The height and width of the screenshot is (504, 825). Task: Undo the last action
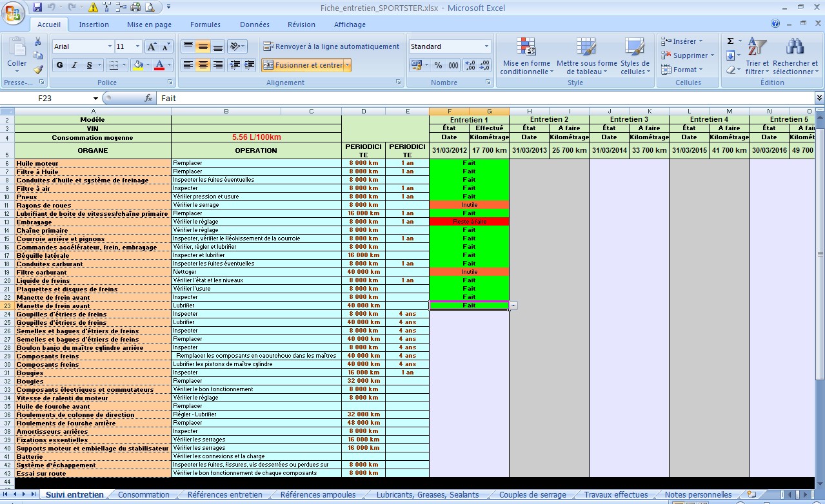click(52, 8)
